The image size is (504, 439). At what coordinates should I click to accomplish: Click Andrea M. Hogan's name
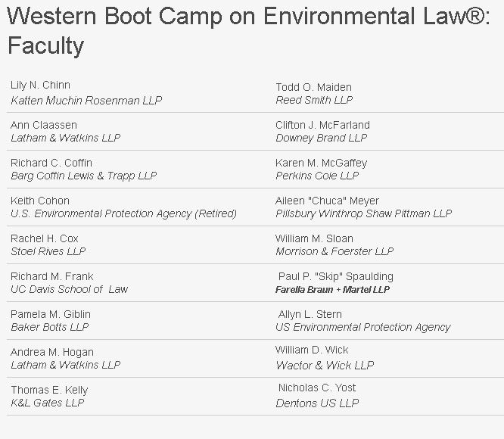point(52,352)
